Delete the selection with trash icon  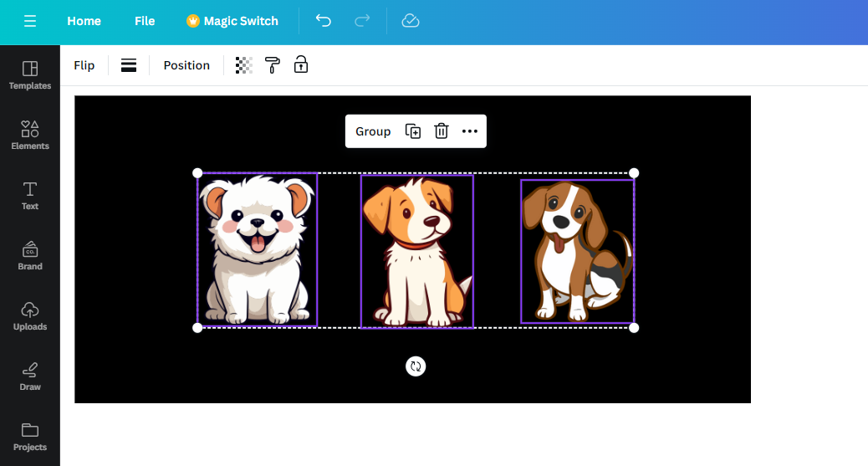[442, 131]
